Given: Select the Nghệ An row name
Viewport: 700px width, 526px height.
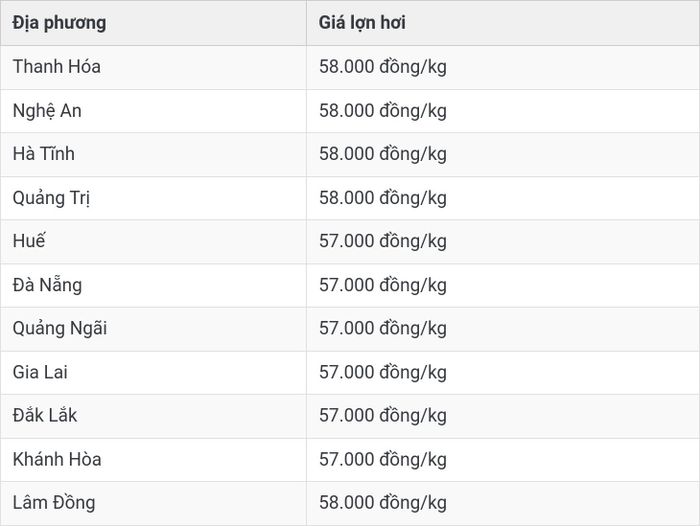Looking at the screenshot, I should (x=47, y=111).
